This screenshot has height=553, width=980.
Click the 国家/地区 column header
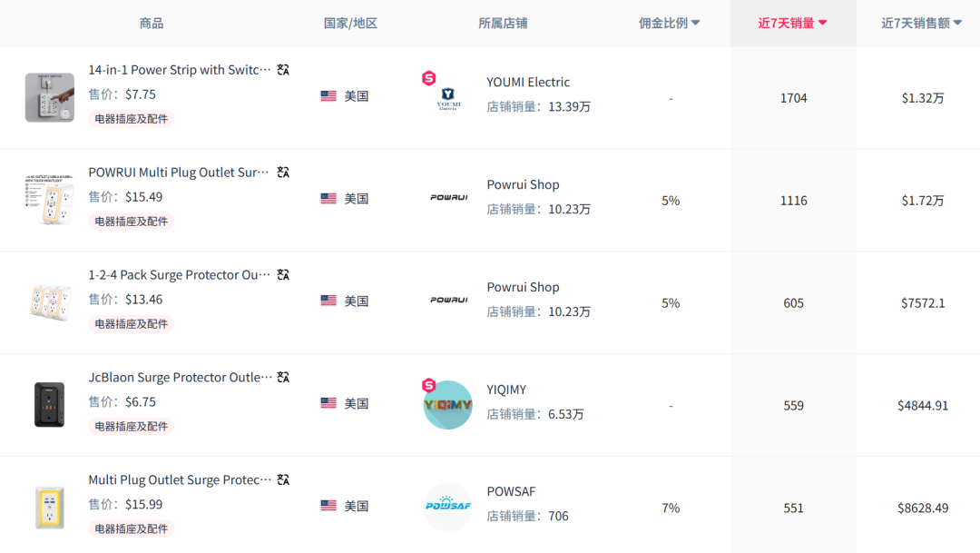click(350, 24)
